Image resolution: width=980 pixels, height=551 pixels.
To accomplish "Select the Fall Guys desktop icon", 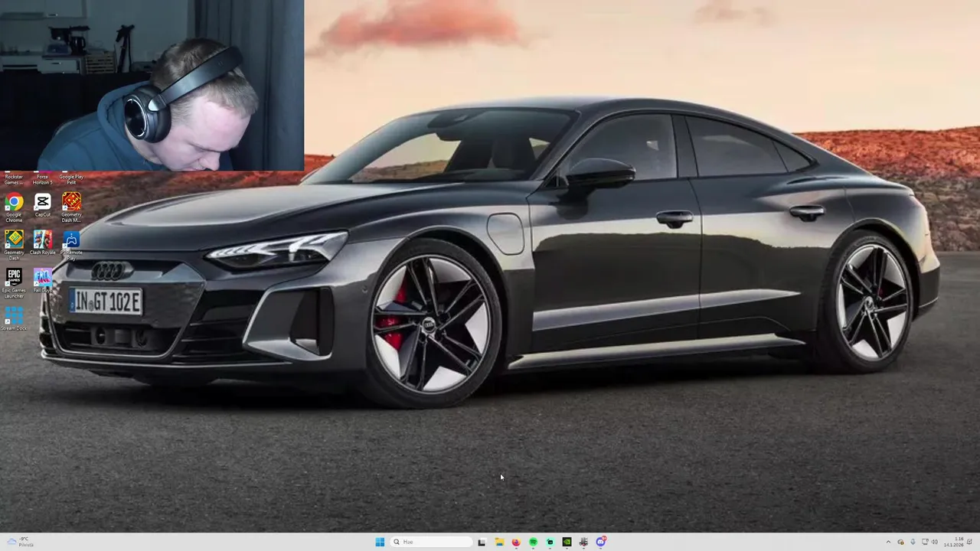I will 42,280.
